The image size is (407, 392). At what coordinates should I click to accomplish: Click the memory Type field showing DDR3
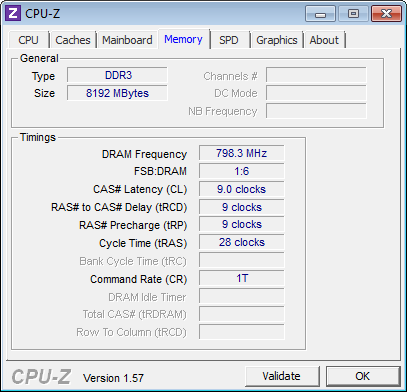117,75
